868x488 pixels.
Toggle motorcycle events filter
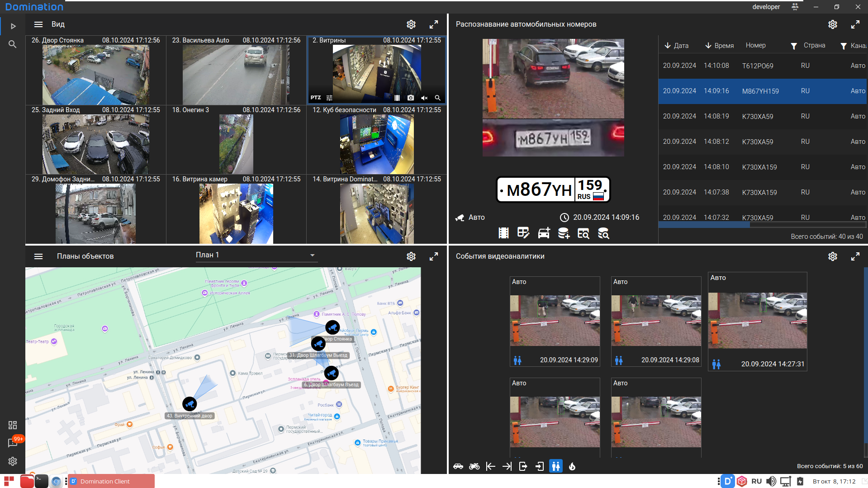tap(474, 466)
